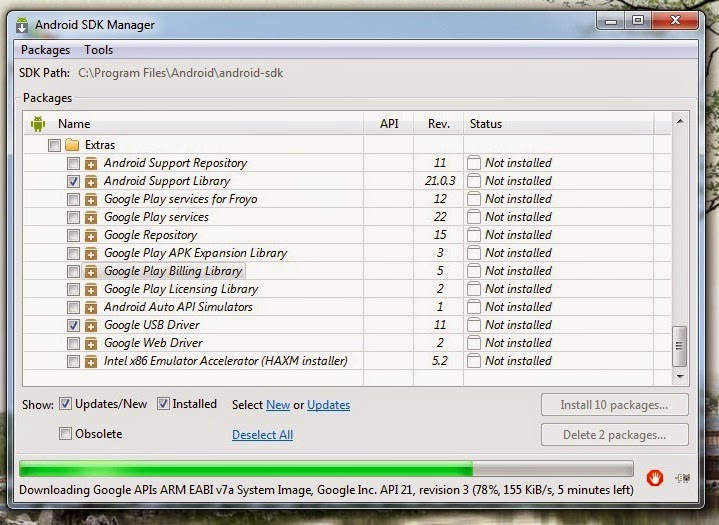Check the Intel x86 Emulator Accelerator checkbox

click(73, 361)
